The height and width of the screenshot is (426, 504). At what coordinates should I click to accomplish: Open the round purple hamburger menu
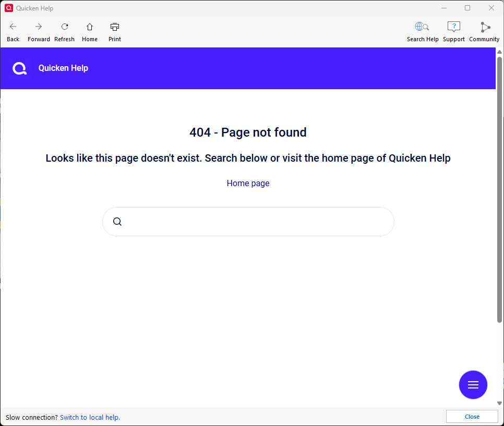[x=473, y=385]
